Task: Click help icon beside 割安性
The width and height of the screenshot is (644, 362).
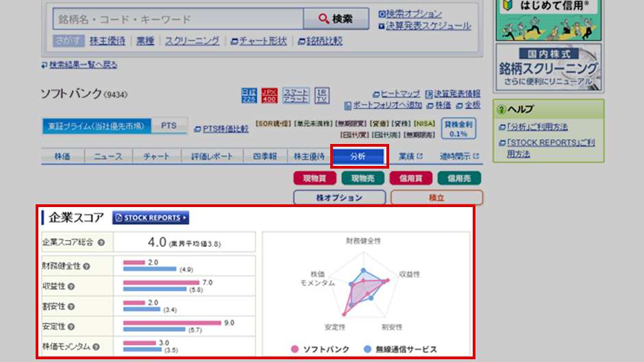Action: coord(71,306)
